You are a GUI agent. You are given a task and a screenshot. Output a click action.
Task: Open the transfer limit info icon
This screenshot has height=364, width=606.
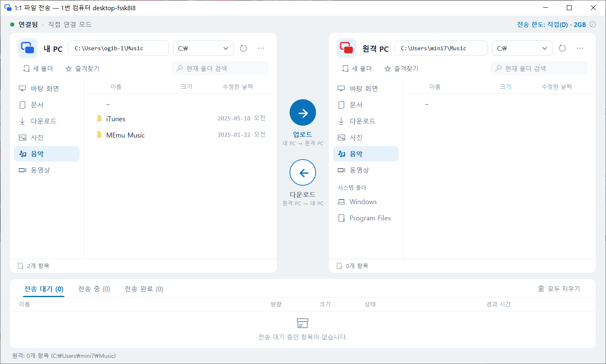point(593,24)
